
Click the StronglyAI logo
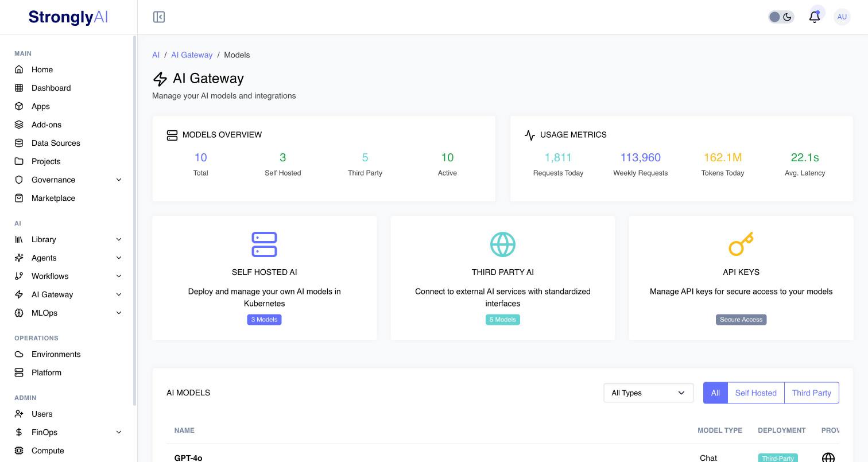68,17
